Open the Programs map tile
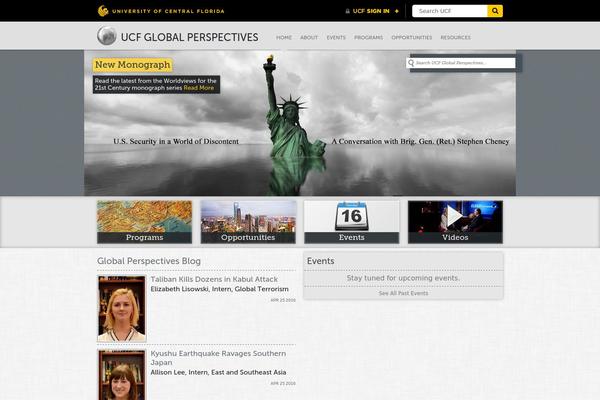600x400 pixels. point(144,222)
